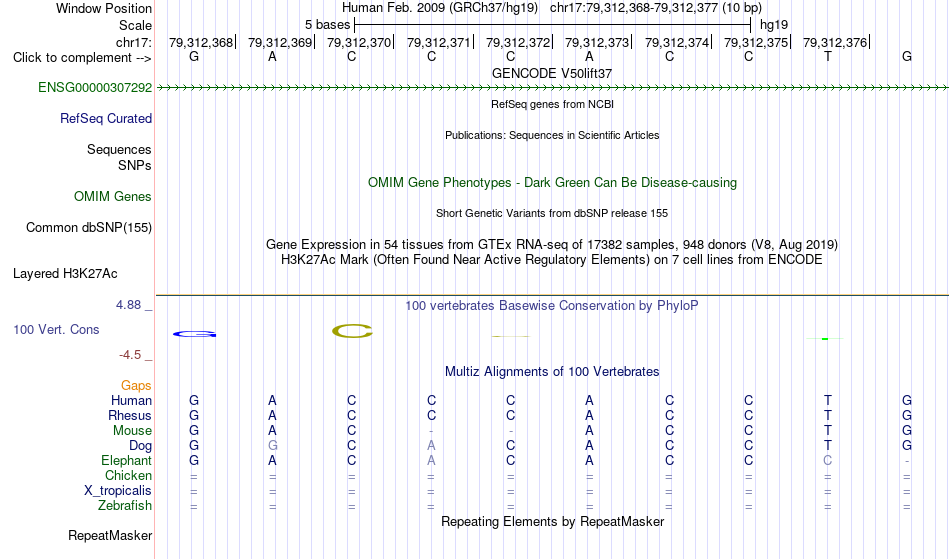The image size is (950, 559).
Task: Click the 4.88 conservation scale value
Action: pyautogui.click(x=128, y=305)
